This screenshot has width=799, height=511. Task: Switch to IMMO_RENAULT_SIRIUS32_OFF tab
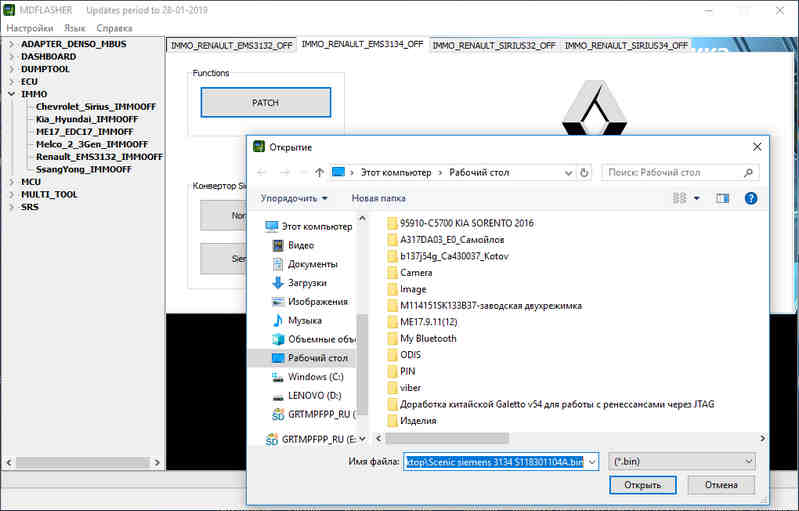click(x=494, y=46)
